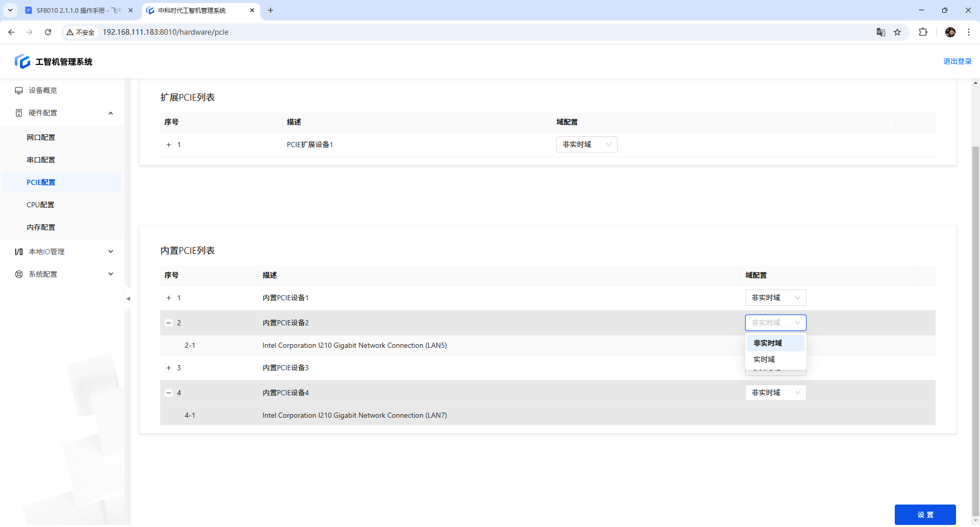Select 实时域 option in the dropdown list
The height and width of the screenshot is (527, 980).
tap(764, 360)
